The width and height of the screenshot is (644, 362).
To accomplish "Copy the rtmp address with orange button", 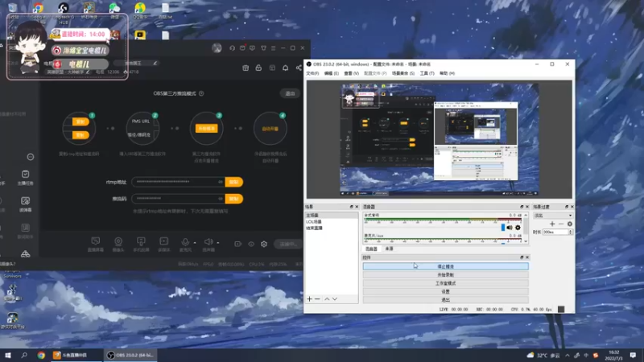I will [234, 182].
